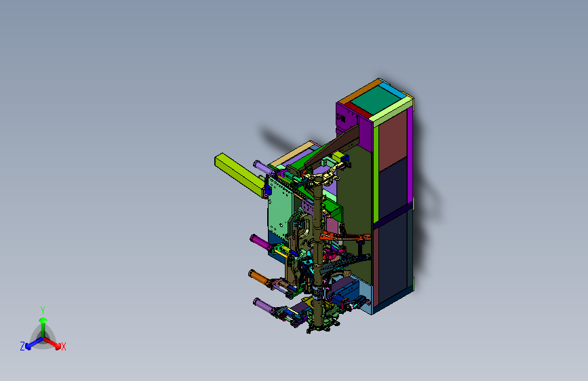Viewport: 588px width, 381px height.
Task: Select the brown-red upper side panel of cabinet
Action: pos(393,141)
